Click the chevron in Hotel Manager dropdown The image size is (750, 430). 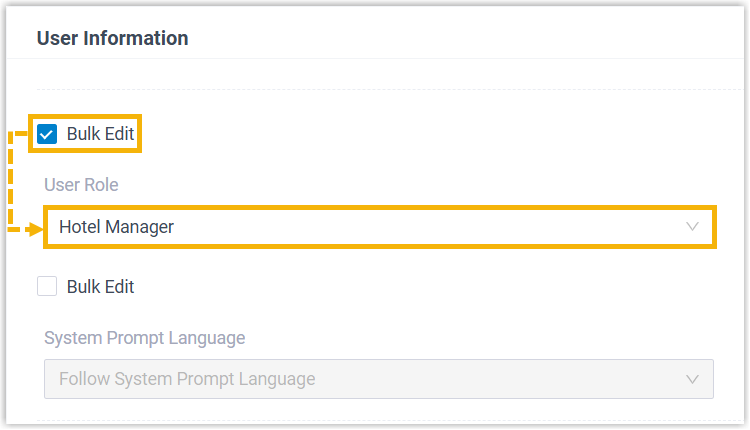(692, 227)
